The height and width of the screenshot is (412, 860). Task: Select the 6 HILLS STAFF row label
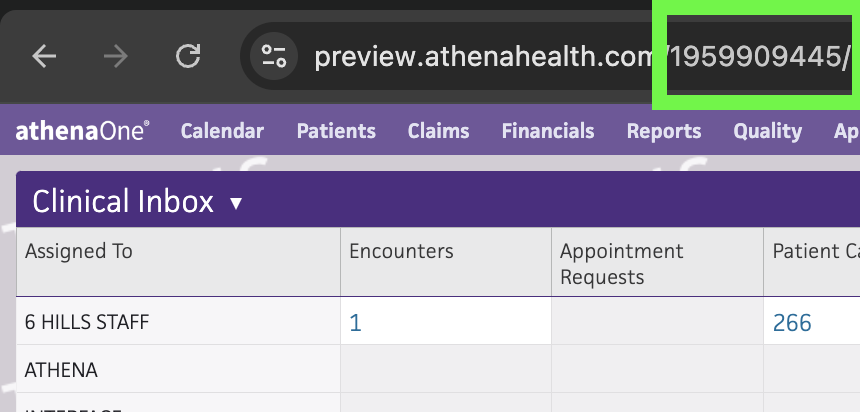point(87,322)
